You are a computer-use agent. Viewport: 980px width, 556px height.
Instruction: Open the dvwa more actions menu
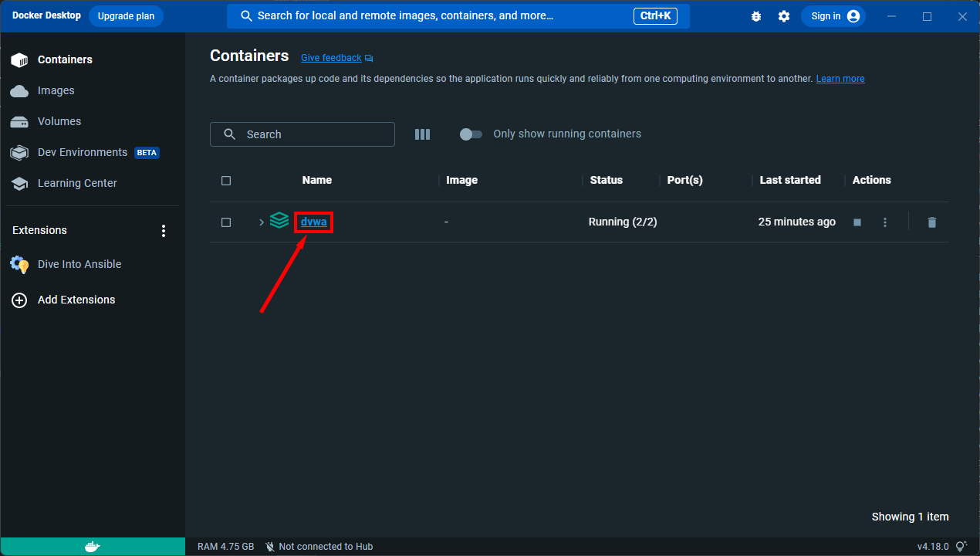885,222
